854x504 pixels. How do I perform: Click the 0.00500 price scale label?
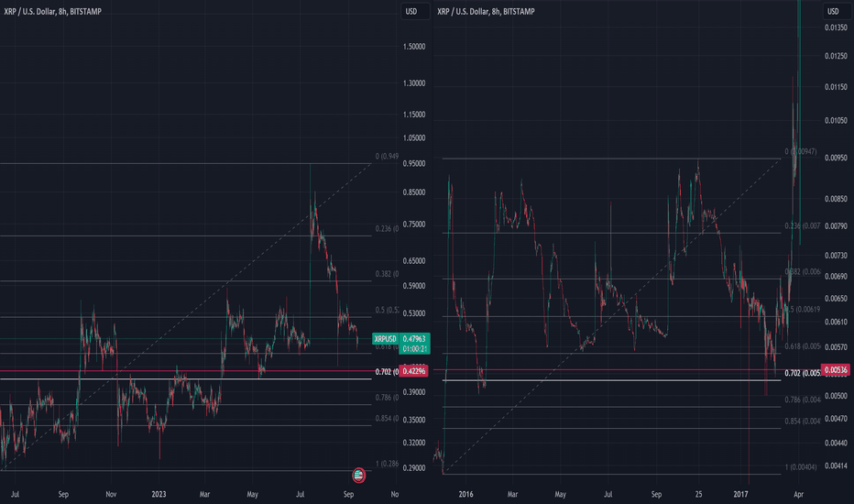click(x=836, y=396)
